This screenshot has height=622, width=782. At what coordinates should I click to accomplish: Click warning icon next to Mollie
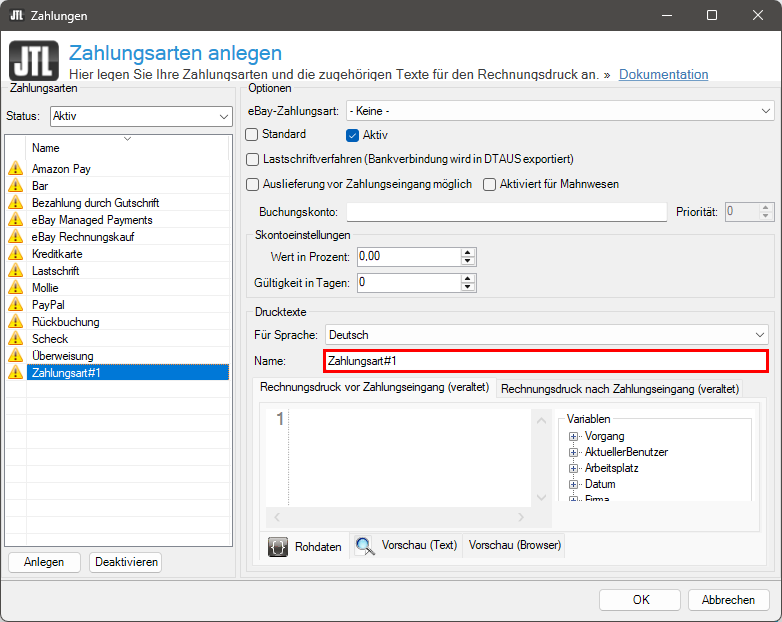(15, 288)
